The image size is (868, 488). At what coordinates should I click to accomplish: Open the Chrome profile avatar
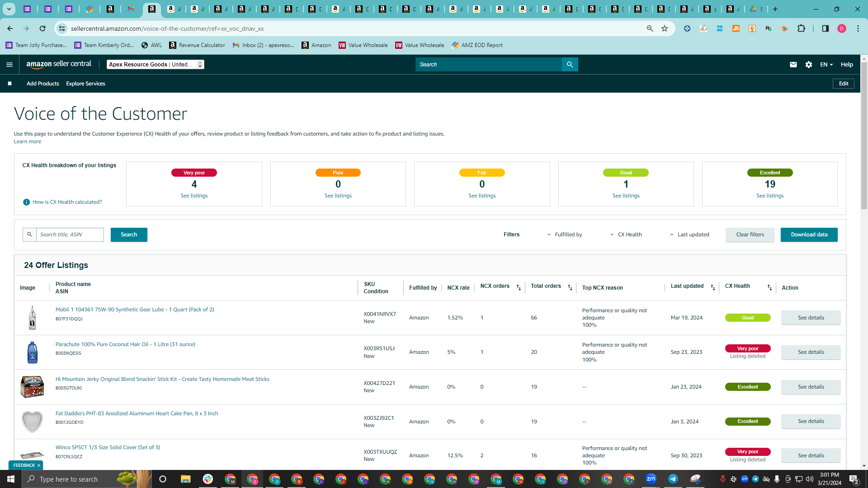tap(842, 28)
